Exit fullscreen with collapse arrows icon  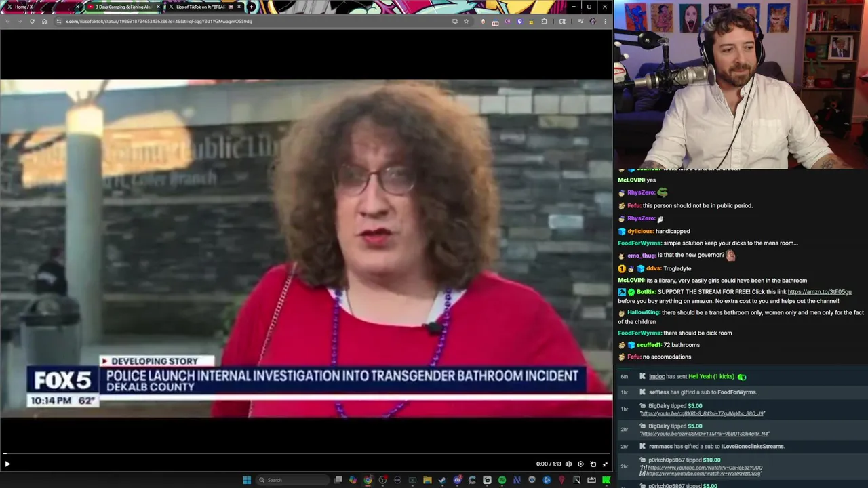(x=605, y=464)
